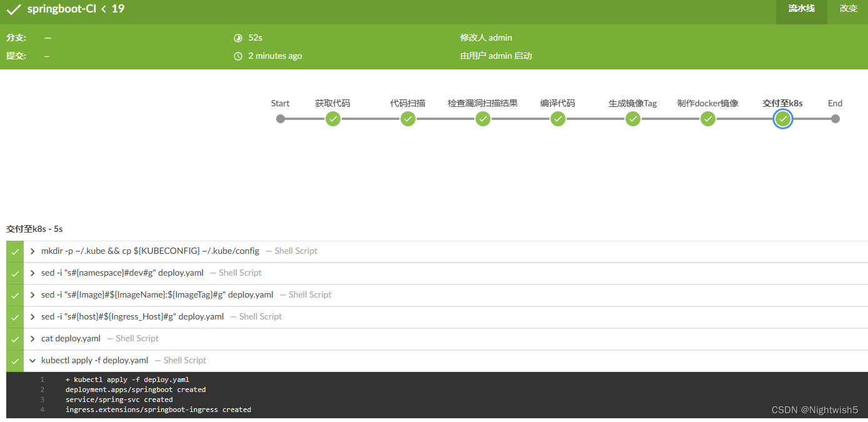Click the 检查漏洞扫描结果 stage label
The width and height of the screenshot is (868, 422).
coord(483,103)
